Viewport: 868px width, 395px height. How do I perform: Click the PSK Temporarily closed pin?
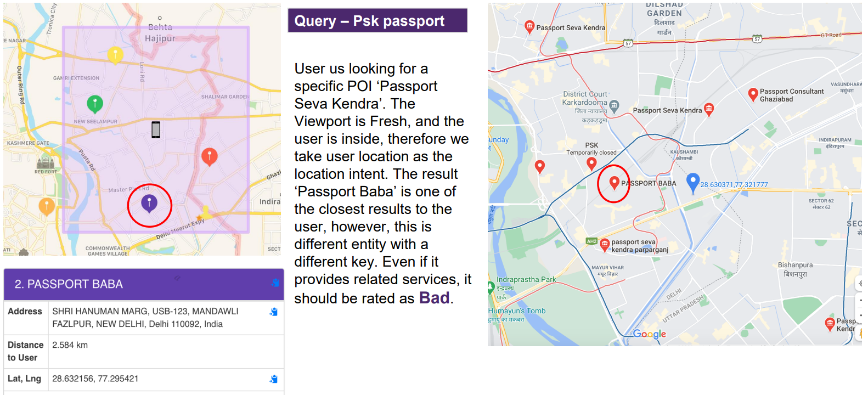(591, 163)
